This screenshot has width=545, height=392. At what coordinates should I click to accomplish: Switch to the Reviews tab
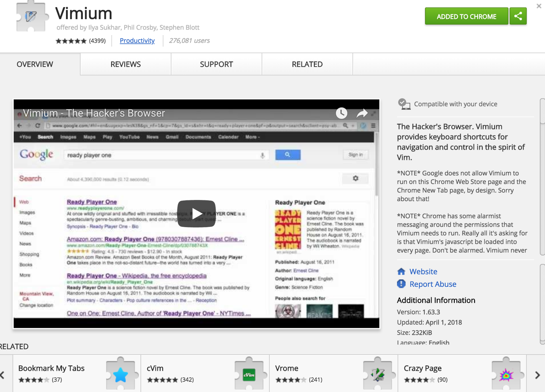pyautogui.click(x=125, y=64)
